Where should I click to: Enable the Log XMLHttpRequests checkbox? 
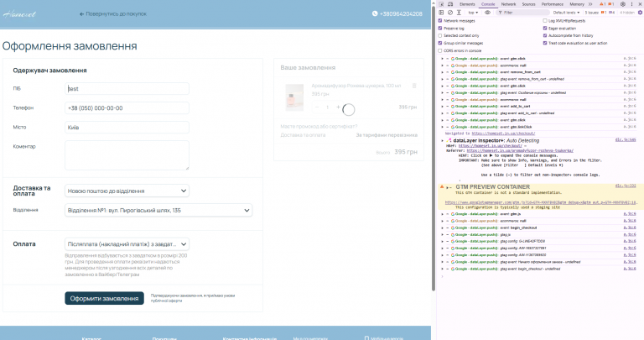click(x=545, y=20)
